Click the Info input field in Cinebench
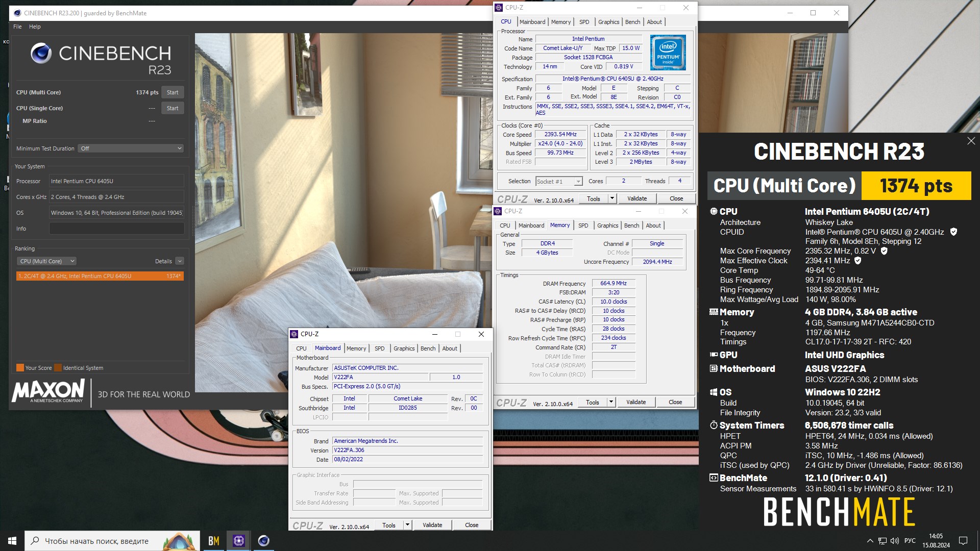 coord(116,229)
